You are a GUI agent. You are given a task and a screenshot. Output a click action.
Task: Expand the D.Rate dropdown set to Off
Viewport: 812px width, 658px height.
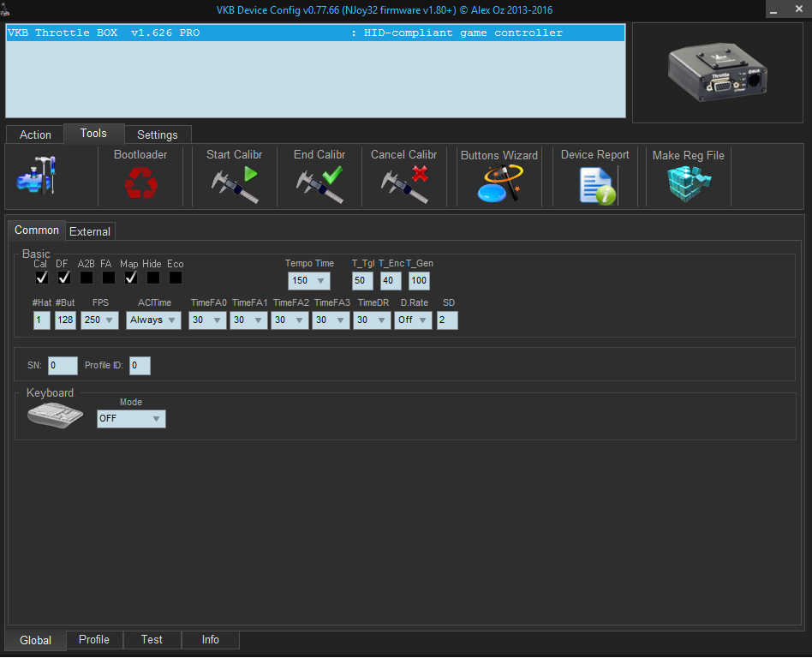[413, 320]
